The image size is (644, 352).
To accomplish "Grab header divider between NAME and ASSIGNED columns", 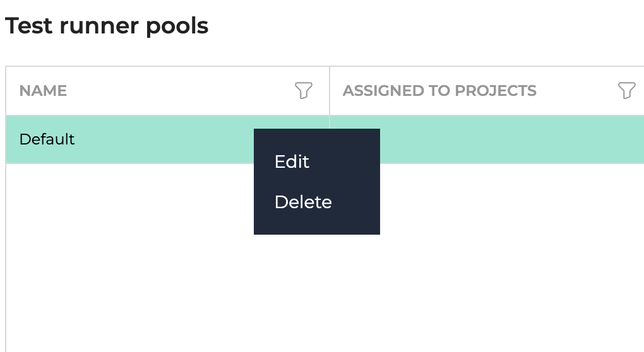I will [330, 91].
